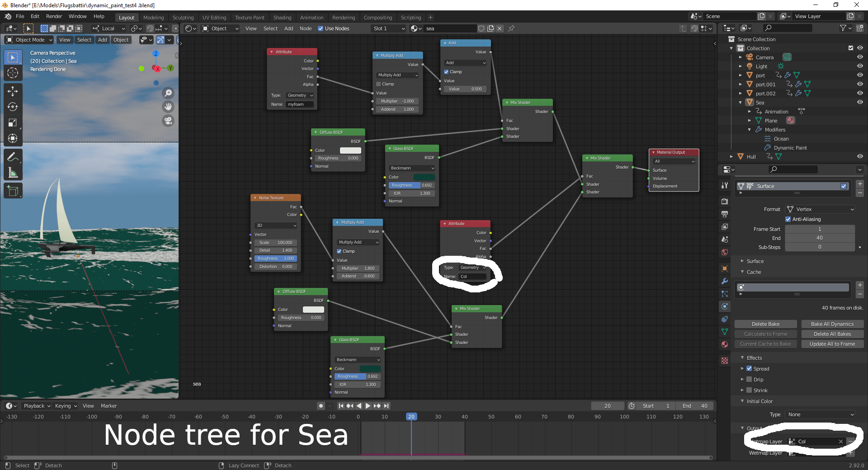
Task: Select the Move tool
Action: pos(13,91)
